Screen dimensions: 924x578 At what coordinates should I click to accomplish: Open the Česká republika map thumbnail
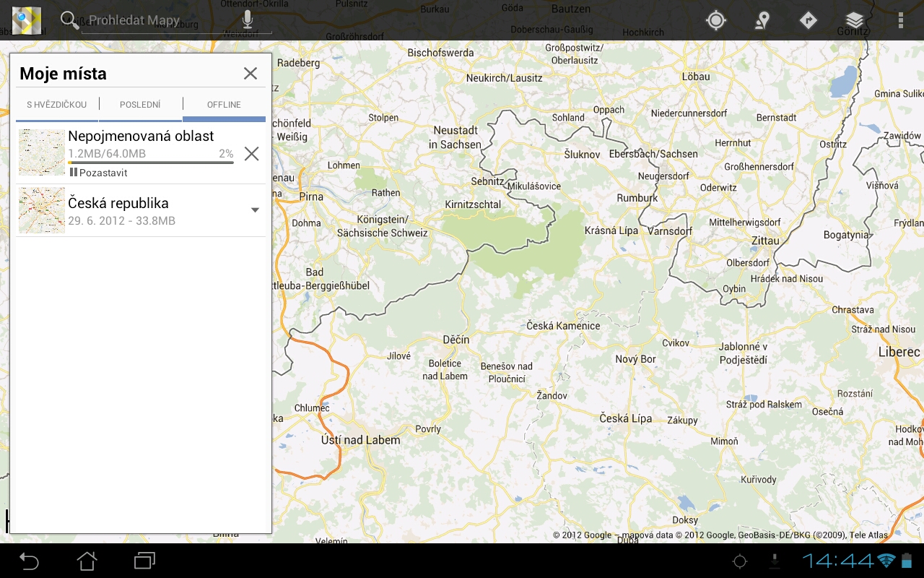click(42, 210)
